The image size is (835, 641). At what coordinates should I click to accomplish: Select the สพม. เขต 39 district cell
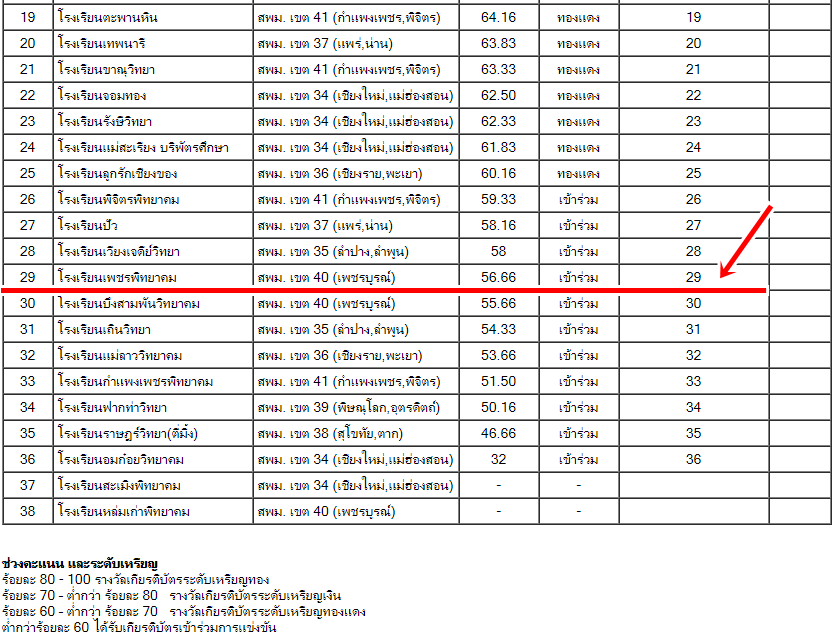(x=355, y=407)
